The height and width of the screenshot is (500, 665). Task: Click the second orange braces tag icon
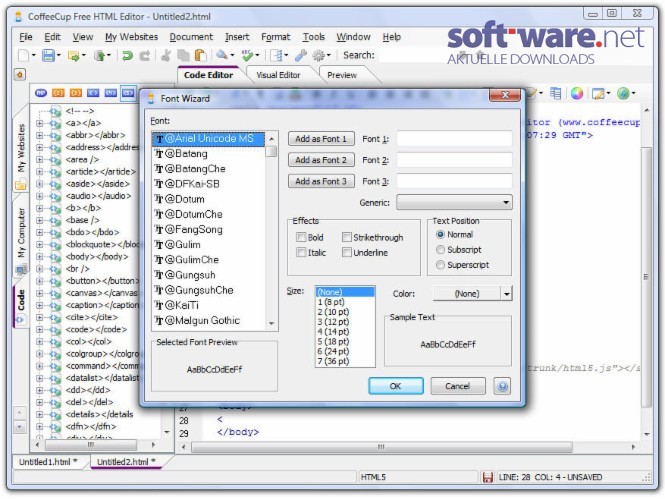click(75, 92)
